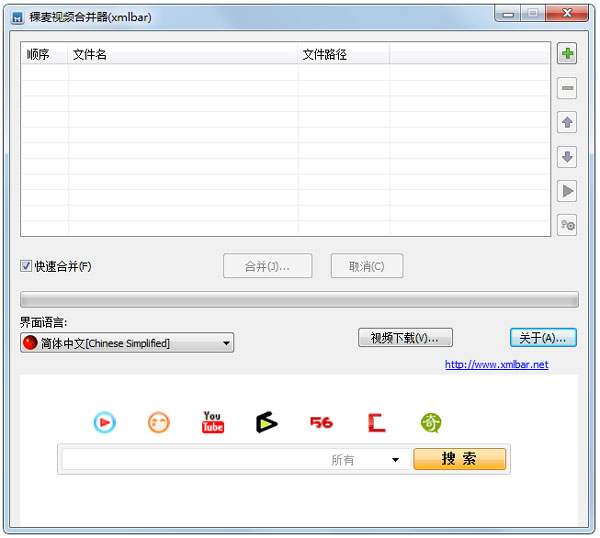Screen dimensions: 600x538
Task: Remove selected file with minus icon
Action: click(567, 88)
